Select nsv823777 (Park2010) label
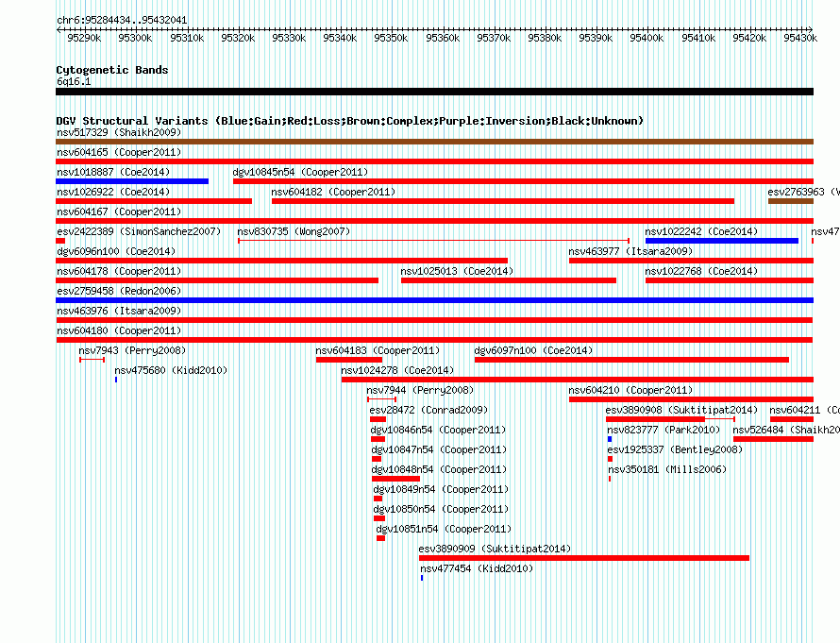 click(x=664, y=430)
